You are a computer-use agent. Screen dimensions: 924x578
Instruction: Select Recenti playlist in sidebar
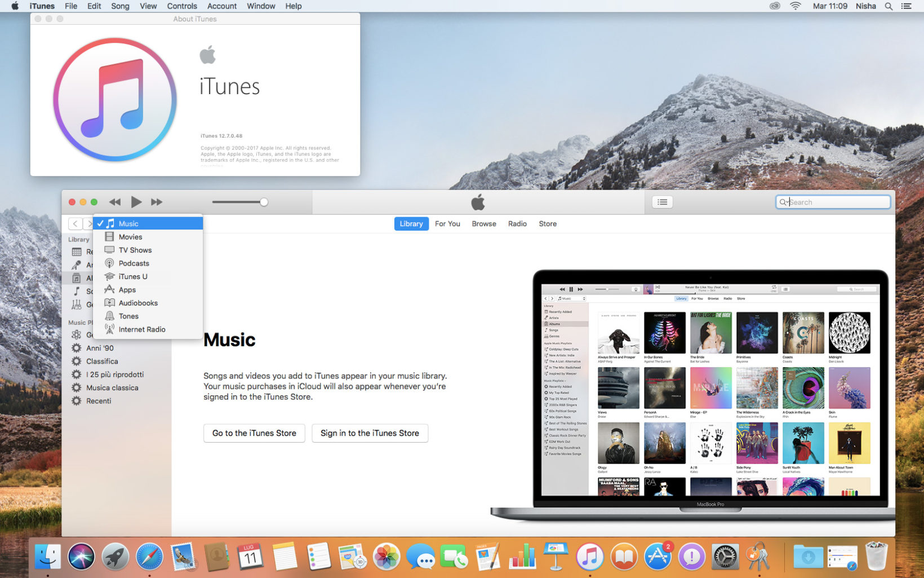tap(117, 401)
